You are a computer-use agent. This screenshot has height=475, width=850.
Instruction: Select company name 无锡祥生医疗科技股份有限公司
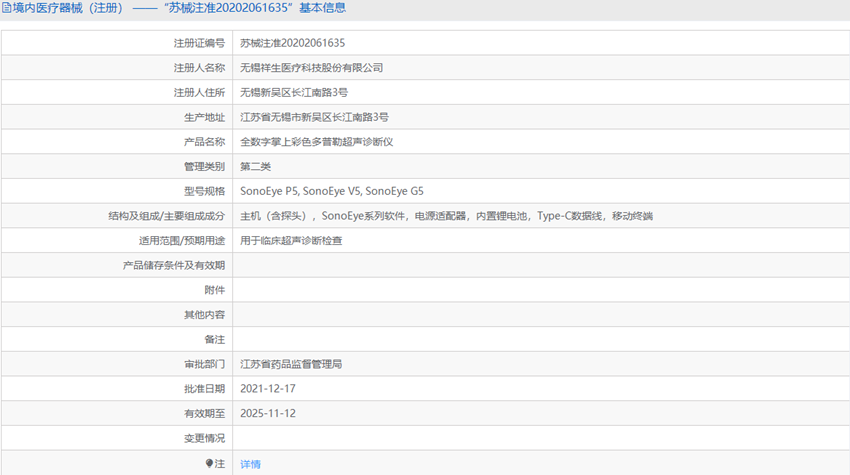tap(312, 68)
